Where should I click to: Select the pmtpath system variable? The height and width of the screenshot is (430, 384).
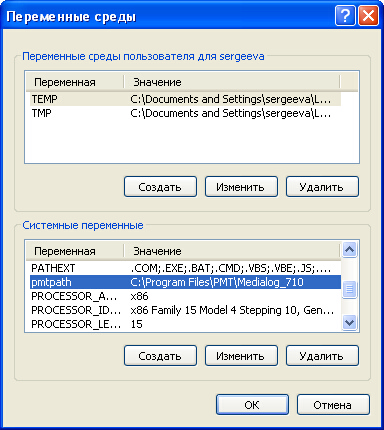(x=185, y=282)
